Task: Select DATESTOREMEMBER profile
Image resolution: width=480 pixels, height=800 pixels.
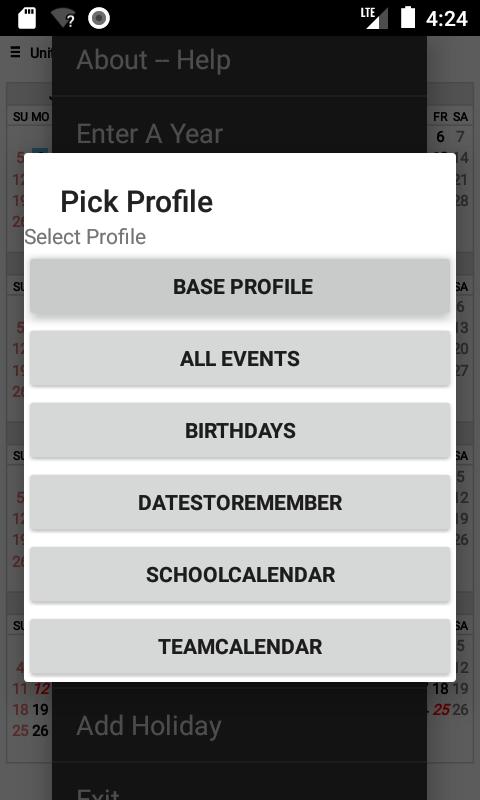Action: 240,503
